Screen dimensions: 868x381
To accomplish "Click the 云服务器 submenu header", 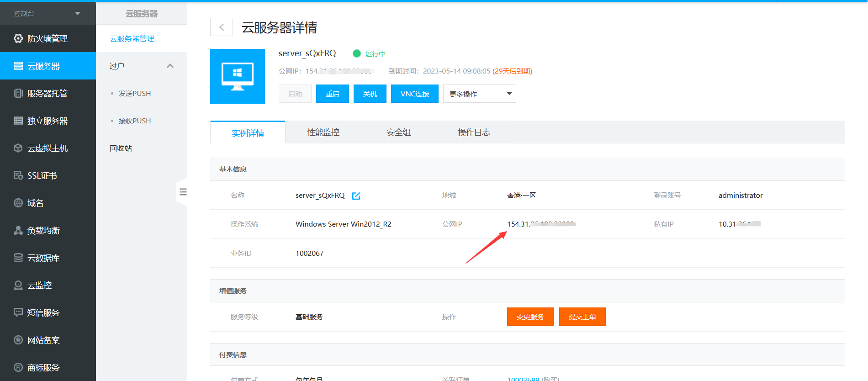I will click(142, 14).
